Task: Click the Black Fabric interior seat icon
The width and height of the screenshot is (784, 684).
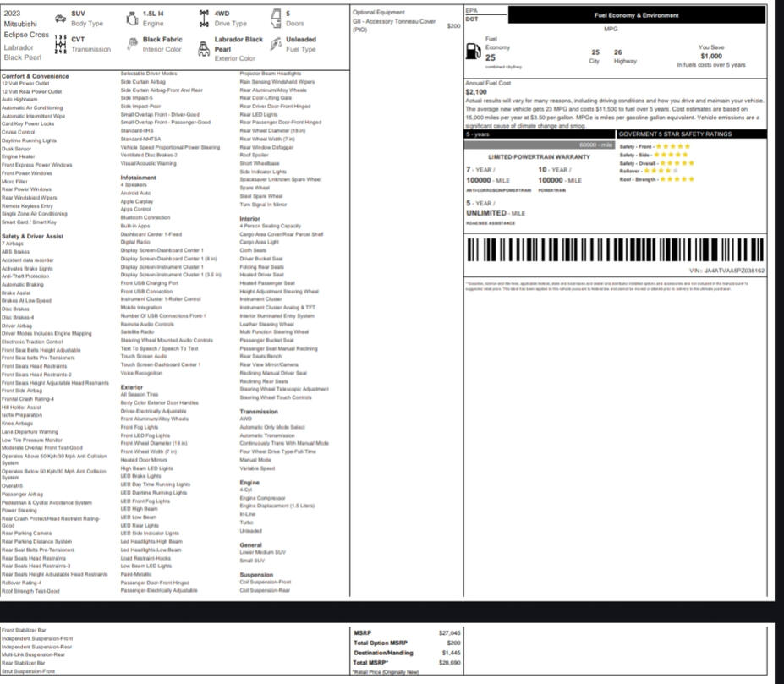Action: [132, 44]
